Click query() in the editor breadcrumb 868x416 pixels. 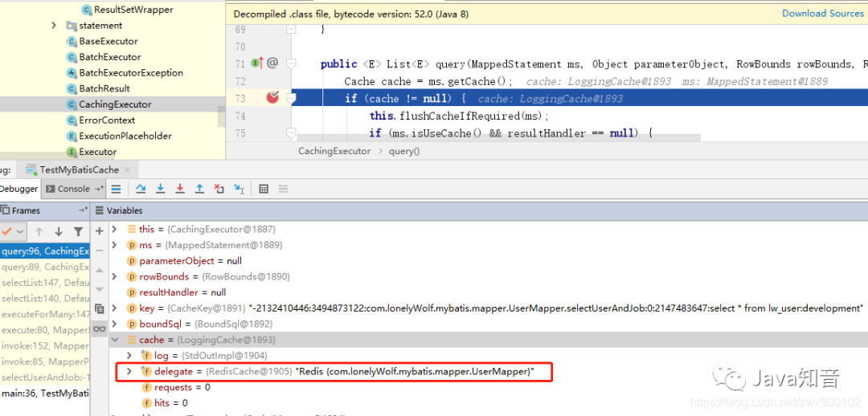(404, 151)
